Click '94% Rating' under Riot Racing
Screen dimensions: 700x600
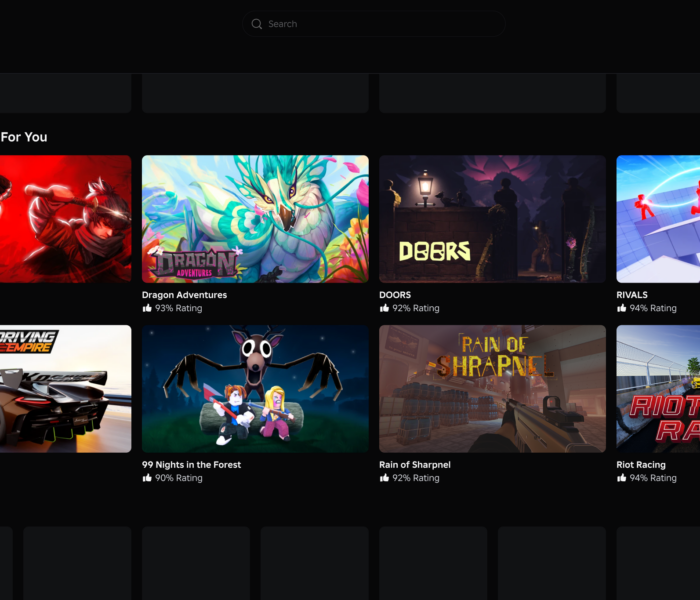coord(653,478)
